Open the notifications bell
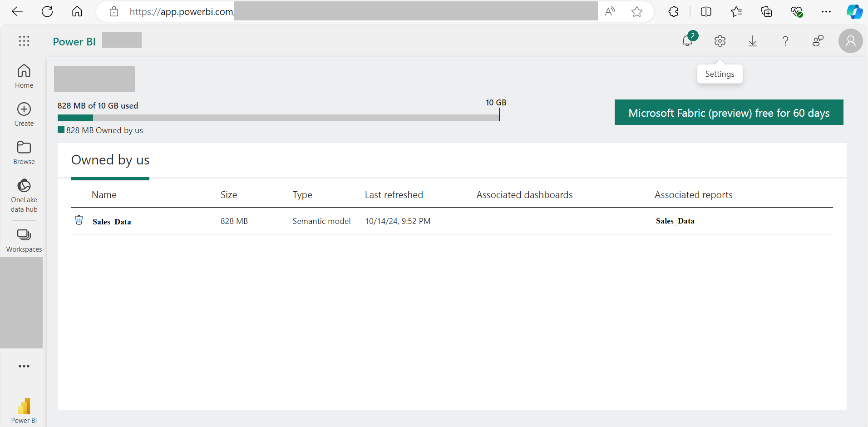 point(688,40)
